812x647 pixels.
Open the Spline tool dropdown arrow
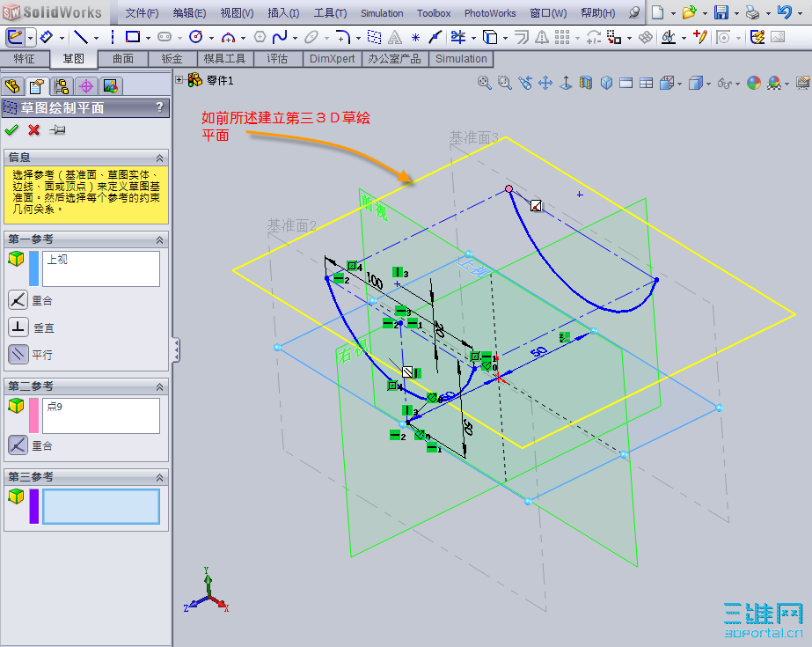(x=296, y=38)
